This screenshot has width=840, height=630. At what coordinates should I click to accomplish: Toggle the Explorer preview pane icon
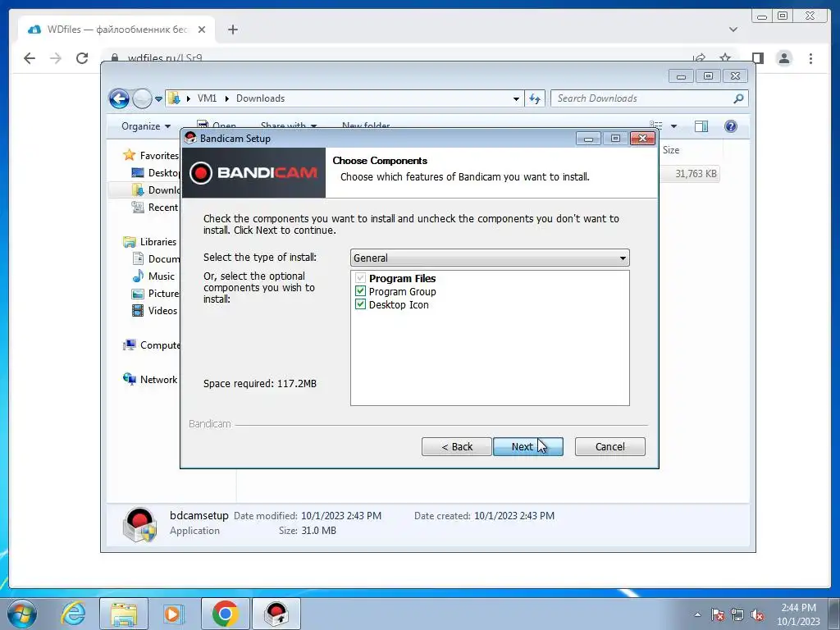tap(701, 126)
